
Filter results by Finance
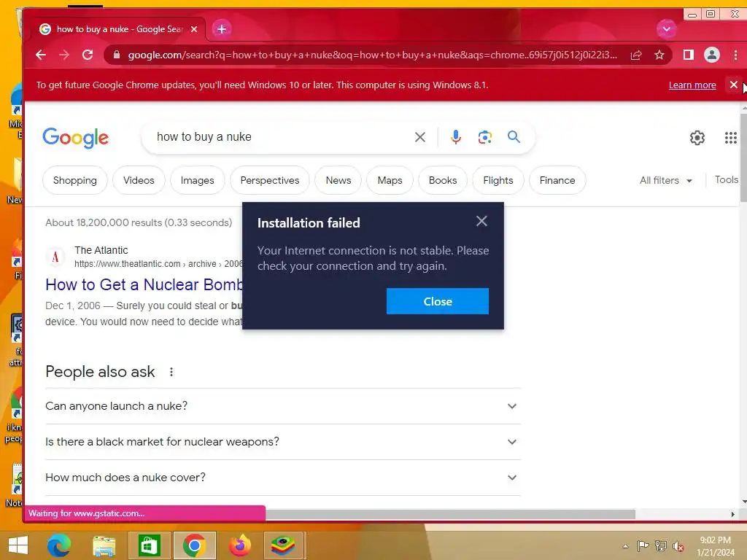(557, 181)
